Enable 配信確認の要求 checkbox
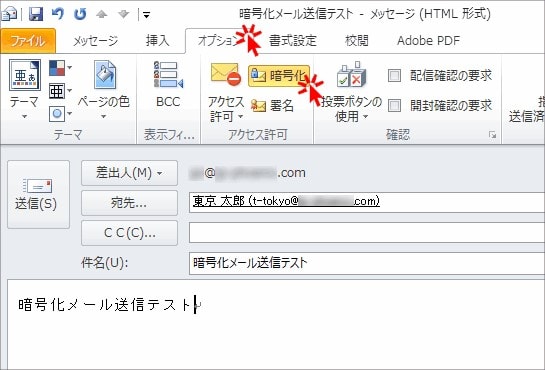545x370 pixels. click(x=394, y=75)
